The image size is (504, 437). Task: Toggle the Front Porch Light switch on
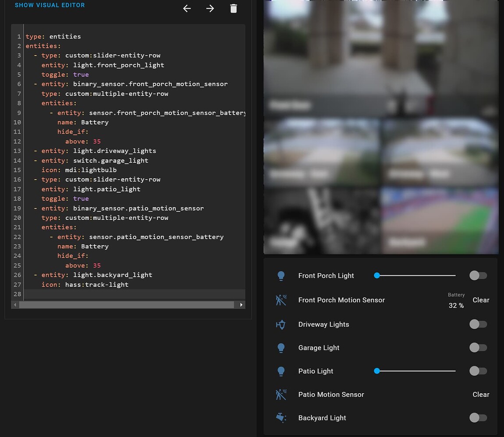click(478, 275)
